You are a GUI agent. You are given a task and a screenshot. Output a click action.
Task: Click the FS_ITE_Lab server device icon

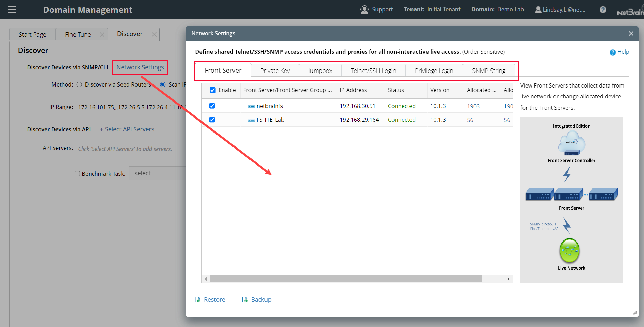pos(252,120)
